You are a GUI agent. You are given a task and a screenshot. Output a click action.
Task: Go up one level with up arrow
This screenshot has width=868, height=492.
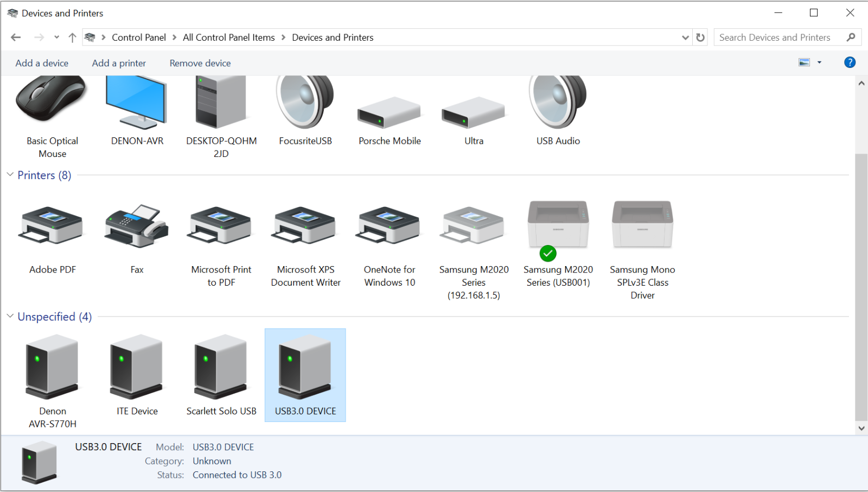pos(72,37)
